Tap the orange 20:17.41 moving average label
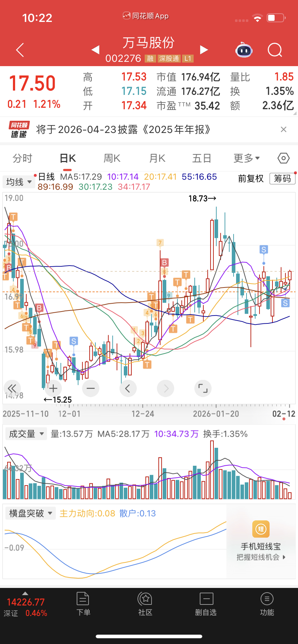 161,177
